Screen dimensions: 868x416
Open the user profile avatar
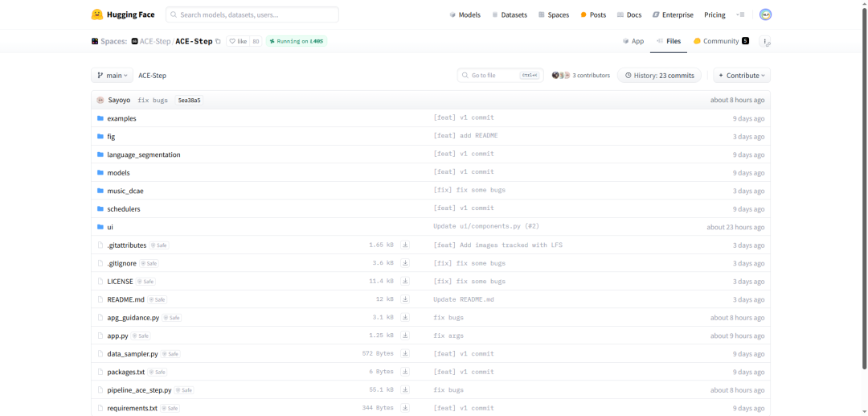766,15
